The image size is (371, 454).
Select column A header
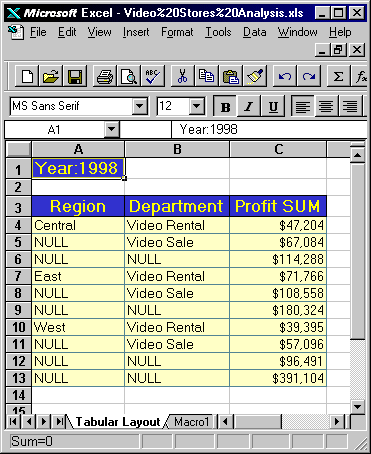[78, 149]
